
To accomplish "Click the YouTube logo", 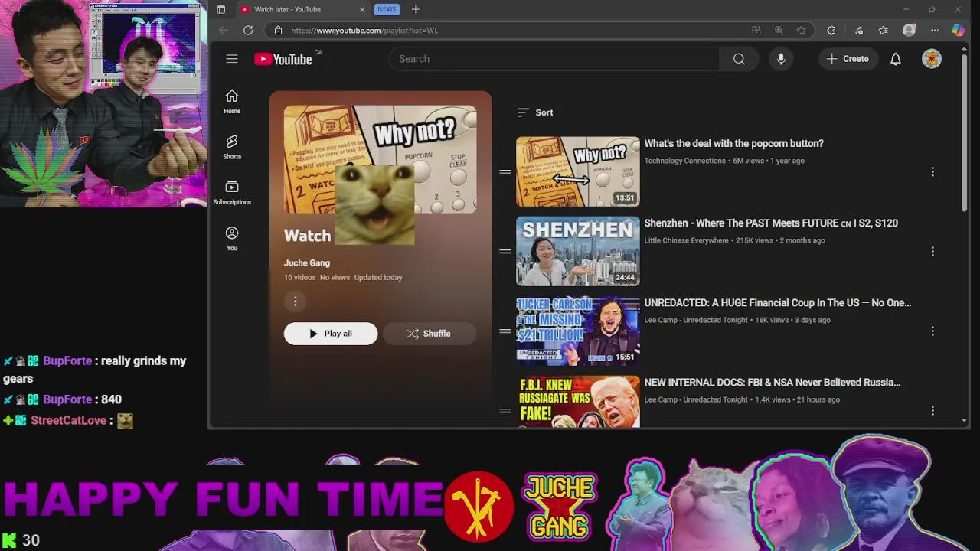I will 283,59.
